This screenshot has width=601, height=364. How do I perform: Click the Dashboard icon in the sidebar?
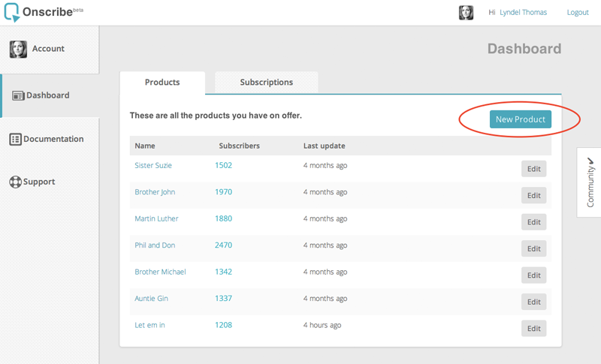pyautogui.click(x=18, y=95)
